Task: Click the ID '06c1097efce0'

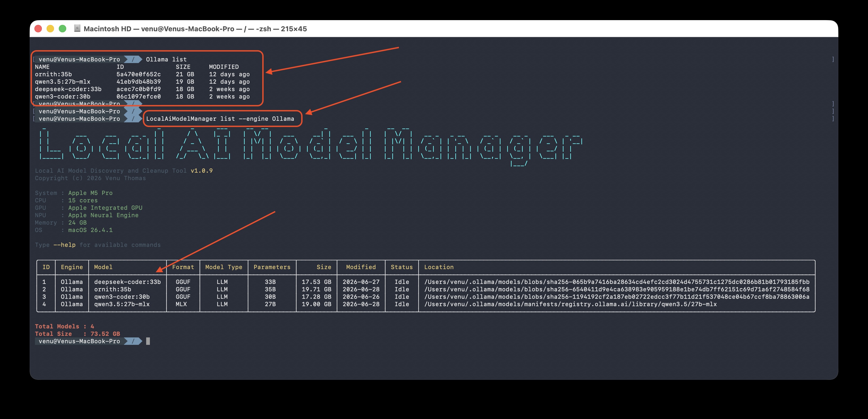Action: coord(138,96)
